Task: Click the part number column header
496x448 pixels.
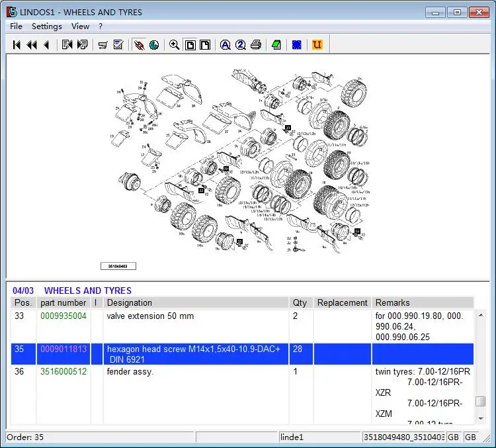Action: pos(63,302)
